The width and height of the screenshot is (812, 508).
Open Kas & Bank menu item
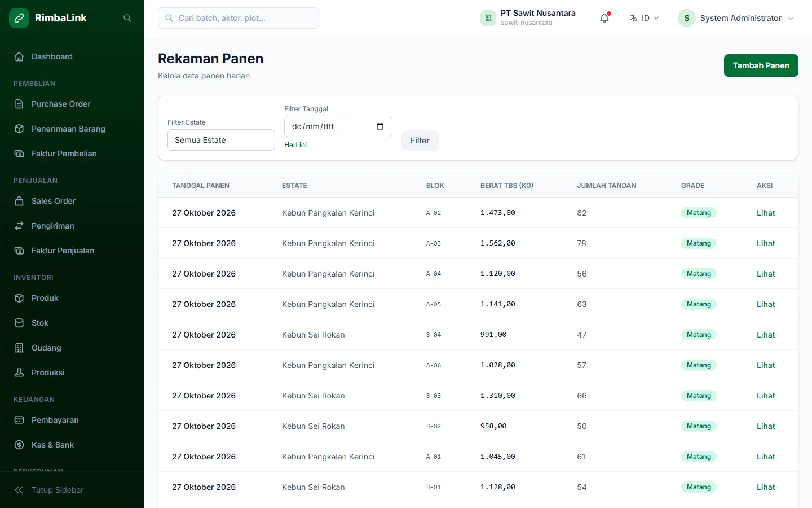(x=72, y=445)
